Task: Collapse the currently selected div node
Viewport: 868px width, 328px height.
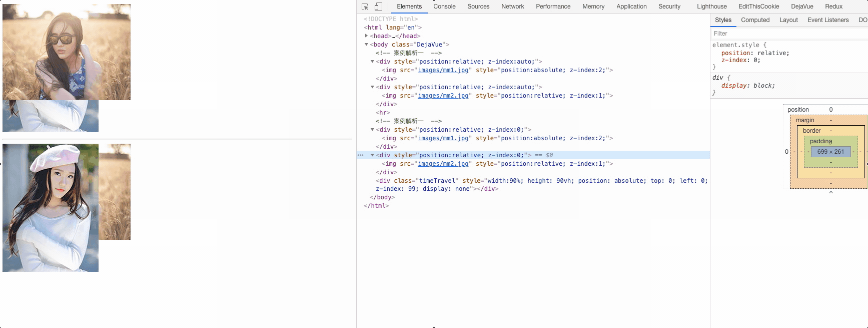Action: [x=372, y=155]
